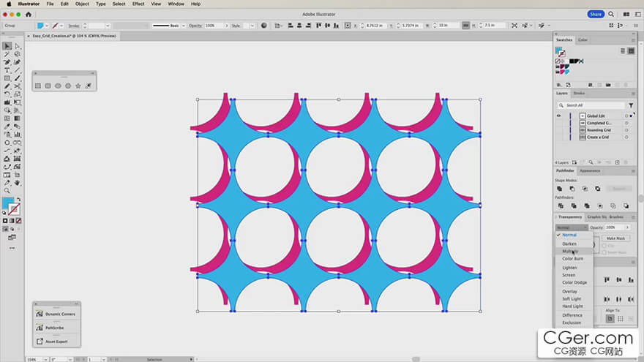Open the stroke weight dropdown
Screen dimensions: 644x362
[108, 26]
